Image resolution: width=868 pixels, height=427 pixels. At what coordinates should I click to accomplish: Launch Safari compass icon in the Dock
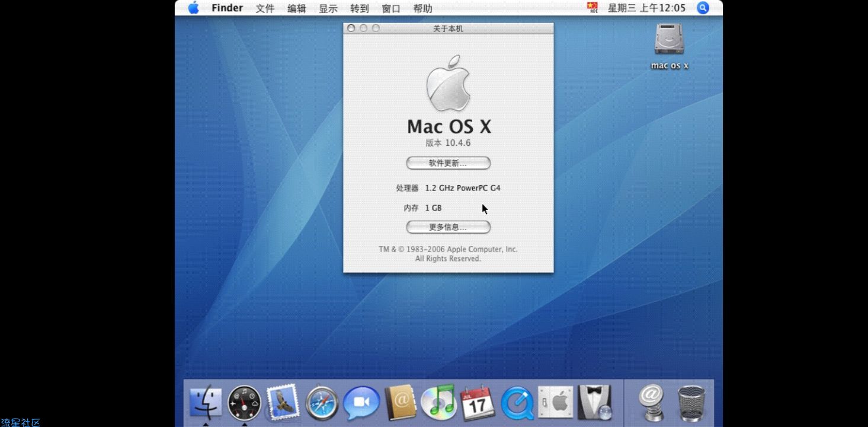point(322,403)
